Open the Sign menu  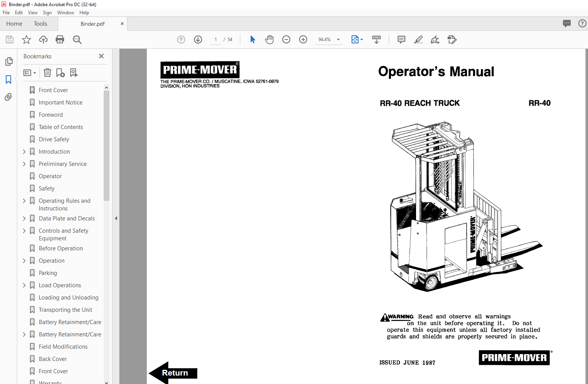[x=47, y=13]
